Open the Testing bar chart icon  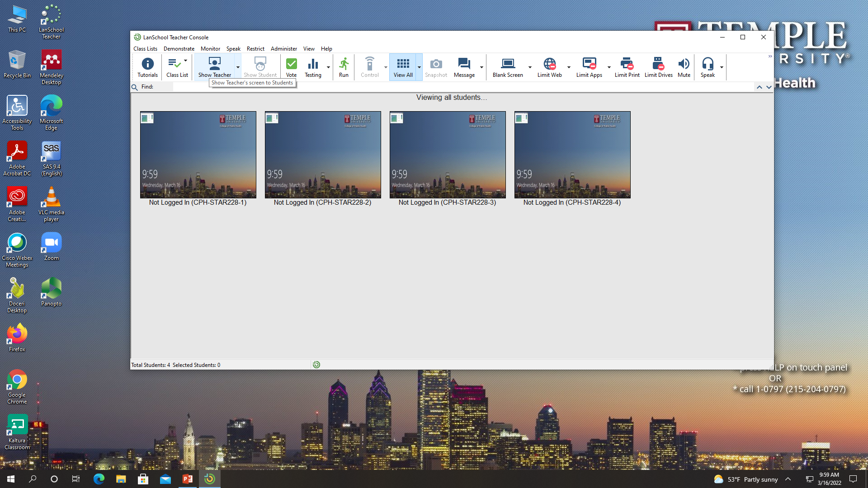coord(313,67)
